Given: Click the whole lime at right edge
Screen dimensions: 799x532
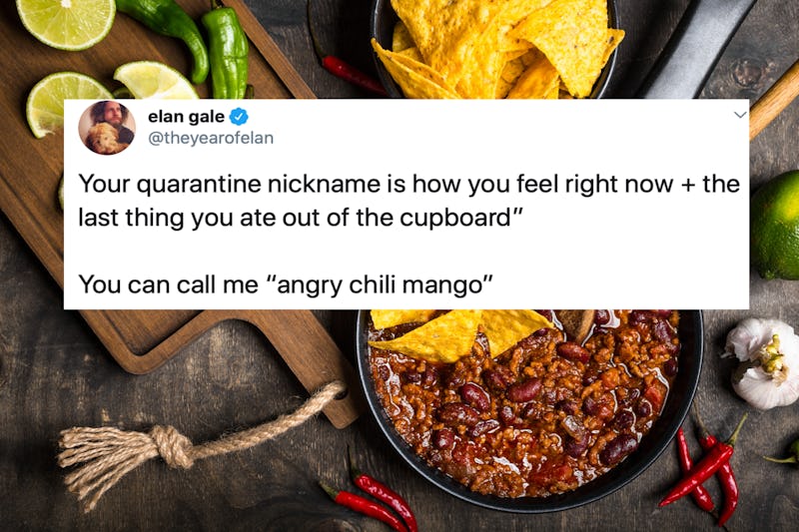Looking at the screenshot, I should click(775, 226).
